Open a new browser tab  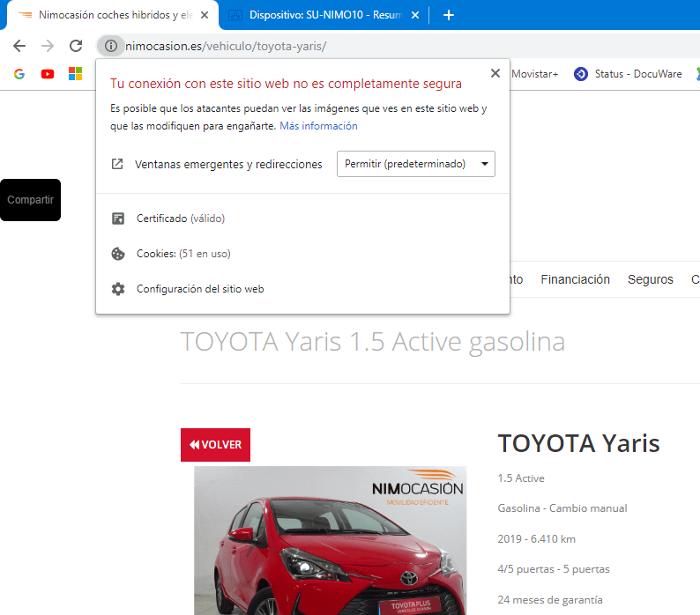(449, 15)
